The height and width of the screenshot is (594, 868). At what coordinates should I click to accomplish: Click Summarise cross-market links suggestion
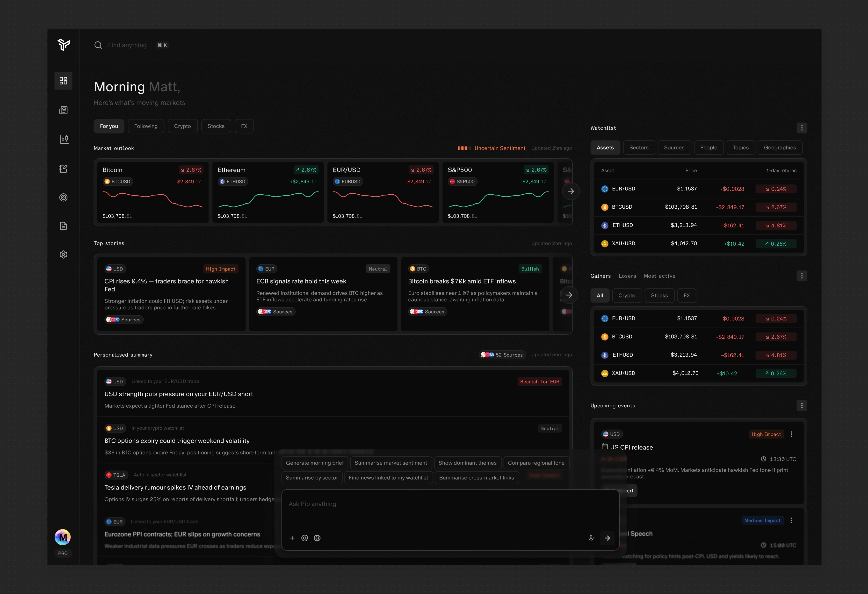click(477, 478)
